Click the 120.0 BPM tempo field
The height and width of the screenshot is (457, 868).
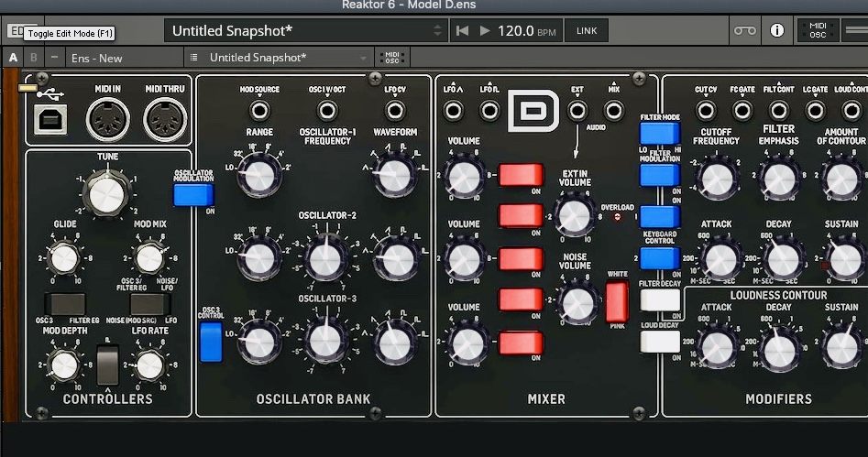(526, 31)
